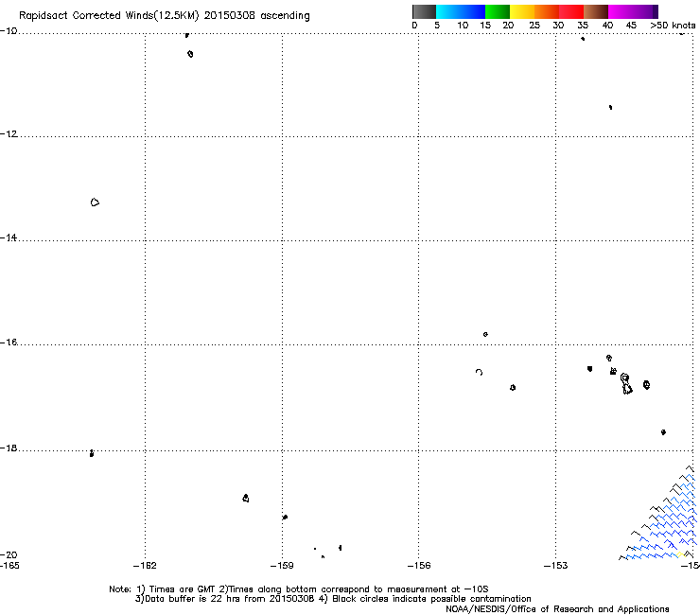
Task: Click the orange 25-30 knots legend segment
Action: 547,11
